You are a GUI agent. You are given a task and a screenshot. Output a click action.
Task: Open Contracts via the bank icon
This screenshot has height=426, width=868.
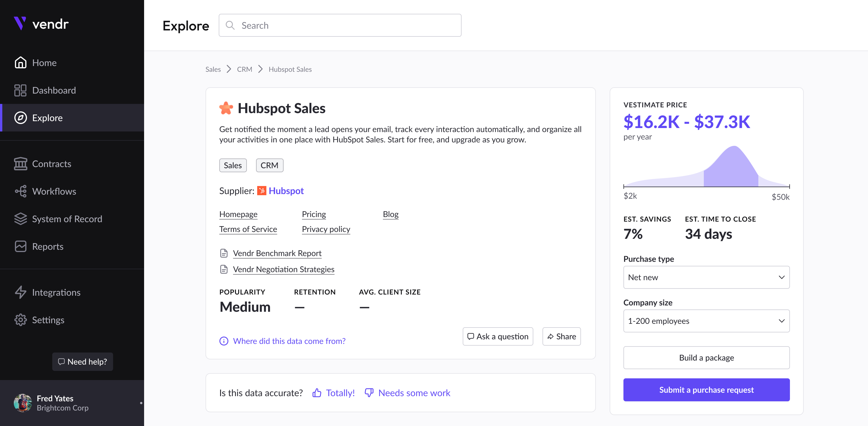[21, 164]
